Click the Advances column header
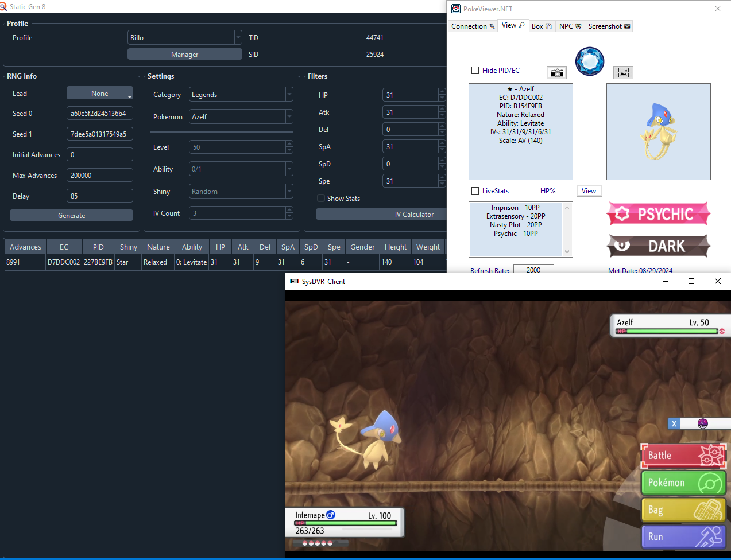Viewport: 731px width, 560px height. [25, 247]
